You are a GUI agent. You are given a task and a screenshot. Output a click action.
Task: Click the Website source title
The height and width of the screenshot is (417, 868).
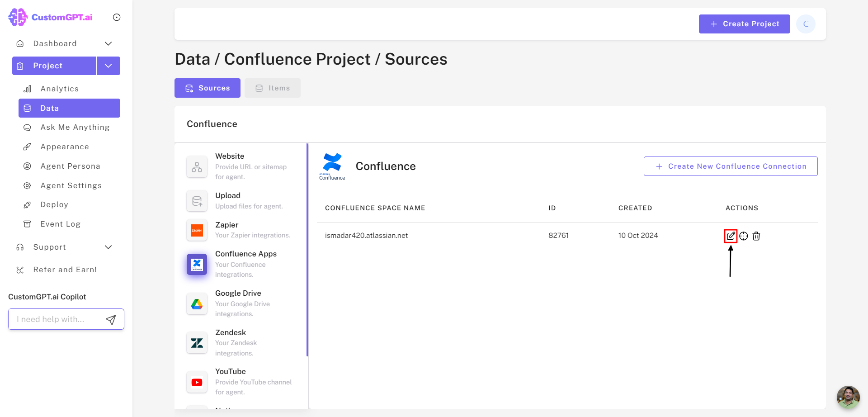click(x=230, y=156)
